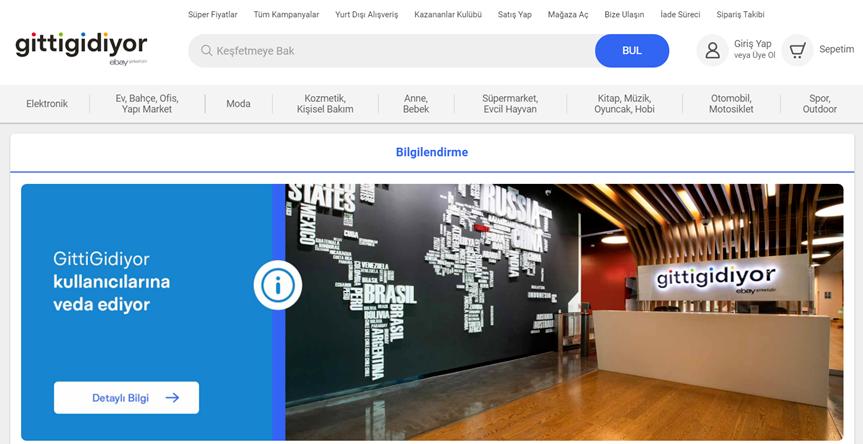Click the office lobby banner photo
863x444 pixels.
(564, 312)
